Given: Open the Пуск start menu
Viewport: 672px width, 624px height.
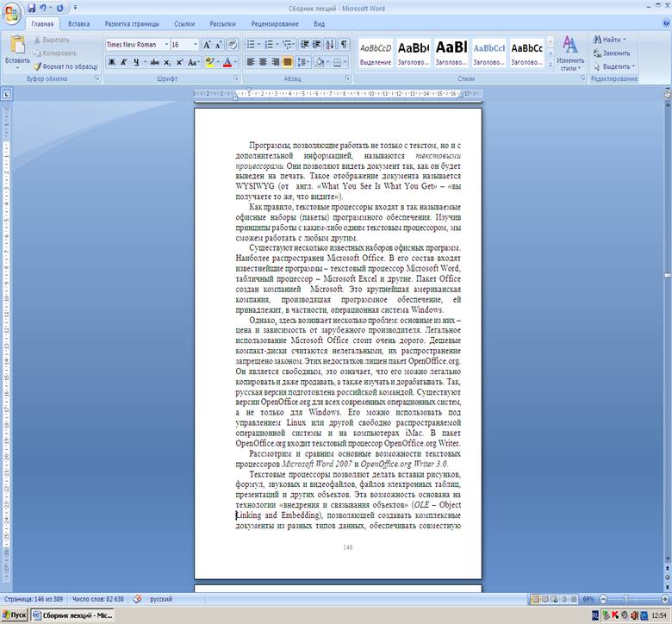Looking at the screenshot, I should pyautogui.click(x=14, y=615).
